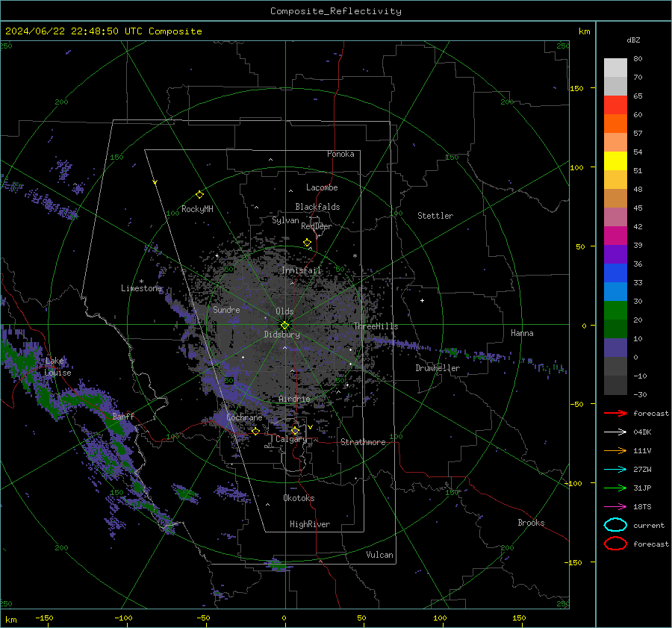Click the Calgary city label

[291, 439]
